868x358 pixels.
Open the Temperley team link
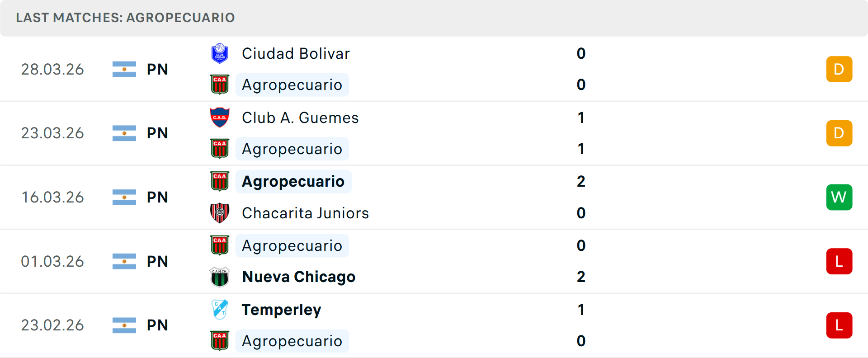(281, 310)
